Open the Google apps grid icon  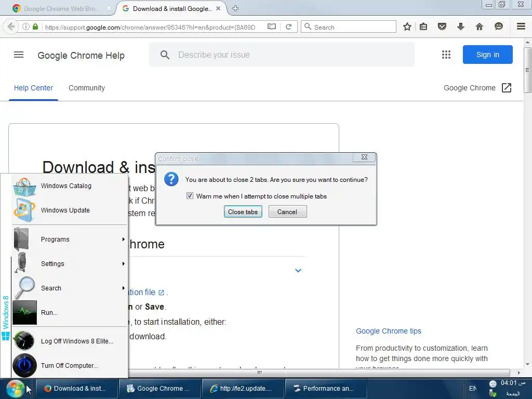(x=446, y=55)
